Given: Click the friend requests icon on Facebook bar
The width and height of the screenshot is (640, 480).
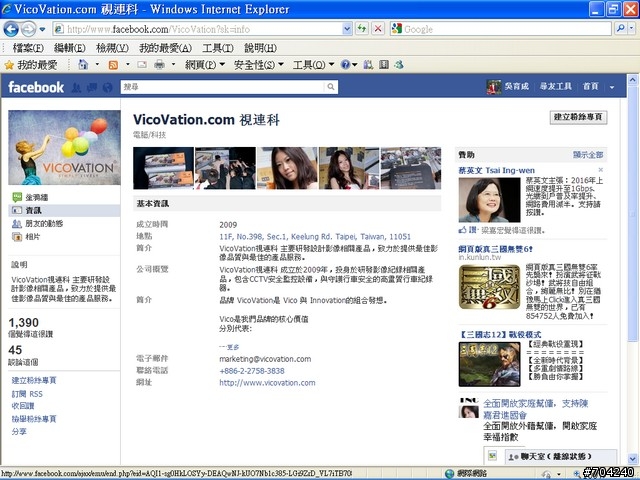Looking at the screenshot, I should tap(76, 87).
